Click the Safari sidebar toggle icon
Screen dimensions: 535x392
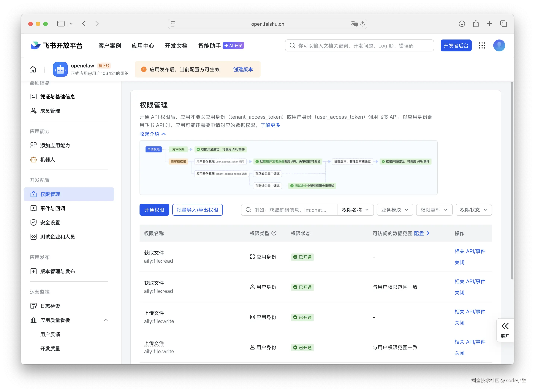tap(61, 24)
